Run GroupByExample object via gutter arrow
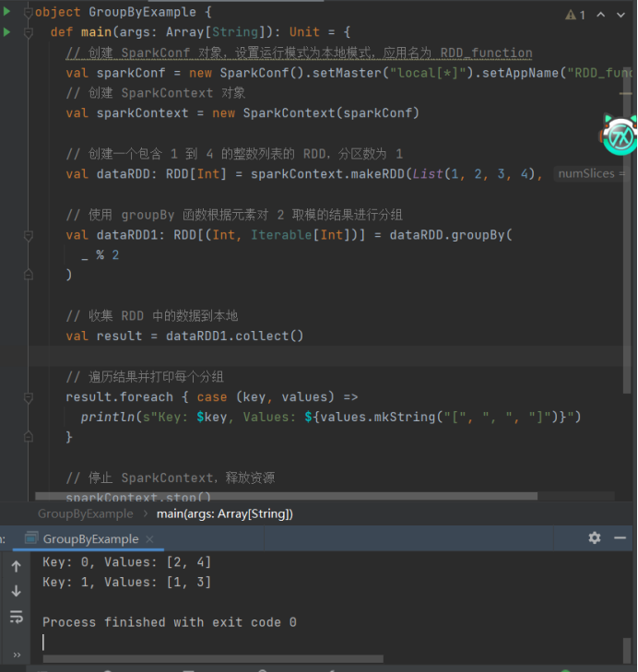This screenshot has width=638, height=672. coord(6,12)
